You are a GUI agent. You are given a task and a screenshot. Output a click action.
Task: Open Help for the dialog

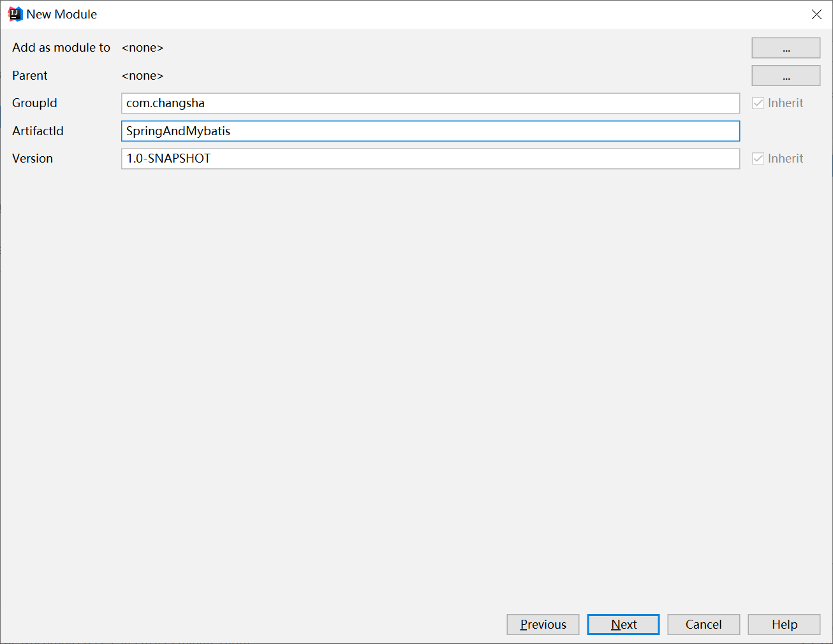pos(784,624)
